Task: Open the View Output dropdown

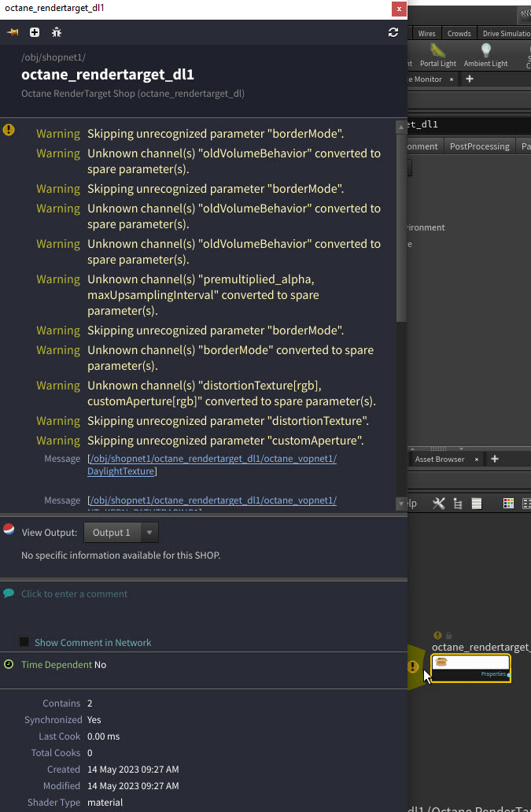Action: (121, 533)
